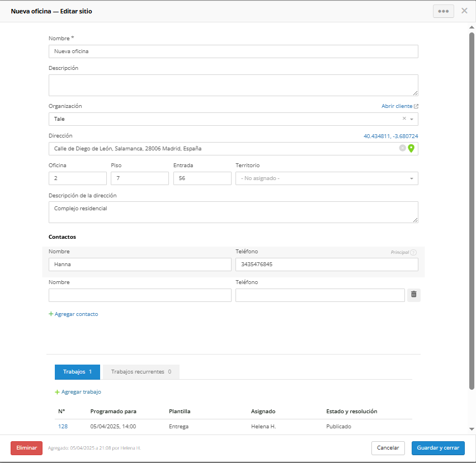The image size is (476, 463).
Task: Click the external link icon by Abrir cliente
Action: coord(416,106)
